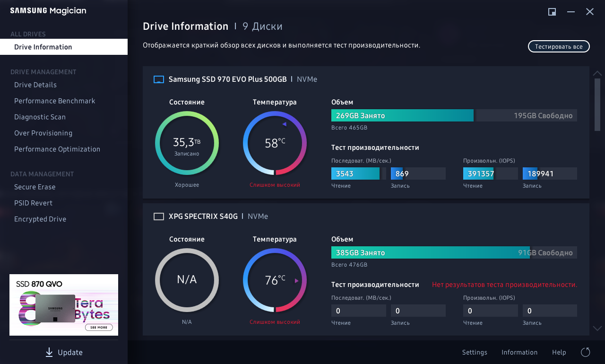Select PSID Revert
The height and width of the screenshot is (364, 605).
33,203
